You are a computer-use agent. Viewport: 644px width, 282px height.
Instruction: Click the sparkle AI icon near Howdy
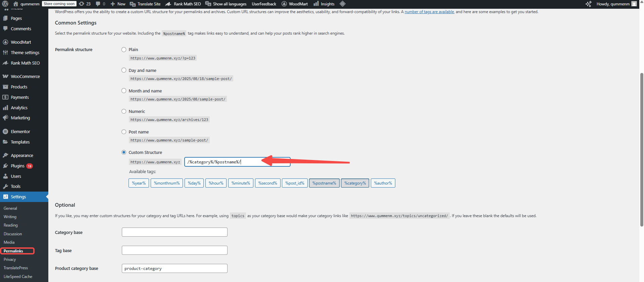(x=589, y=4)
